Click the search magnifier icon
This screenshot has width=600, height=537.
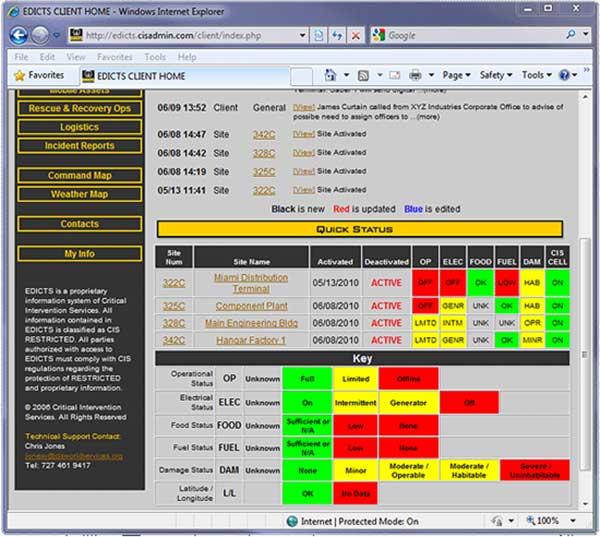571,35
